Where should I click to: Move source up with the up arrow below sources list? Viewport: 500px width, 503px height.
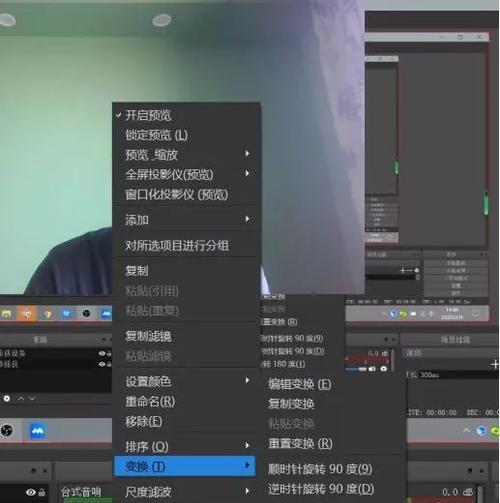point(21,398)
